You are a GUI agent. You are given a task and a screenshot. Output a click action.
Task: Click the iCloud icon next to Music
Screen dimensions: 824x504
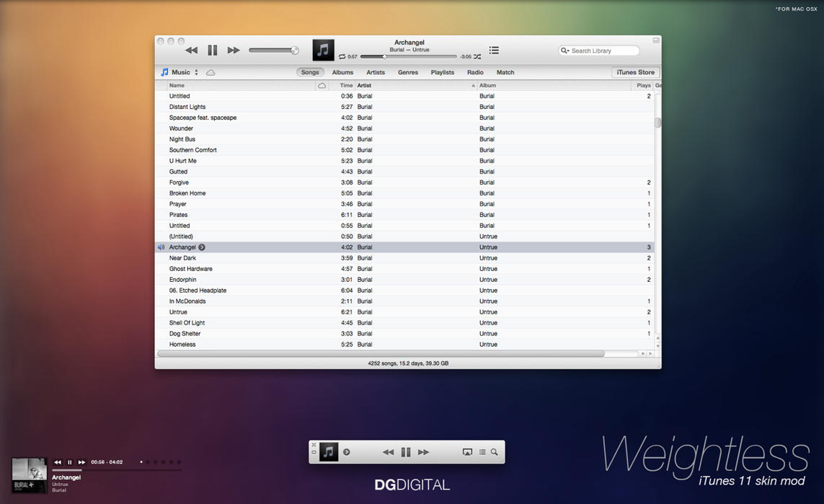211,73
